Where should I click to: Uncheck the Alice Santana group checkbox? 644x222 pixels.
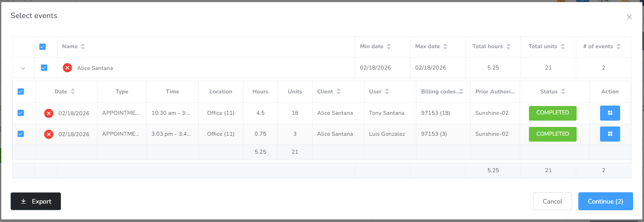[x=44, y=67]
